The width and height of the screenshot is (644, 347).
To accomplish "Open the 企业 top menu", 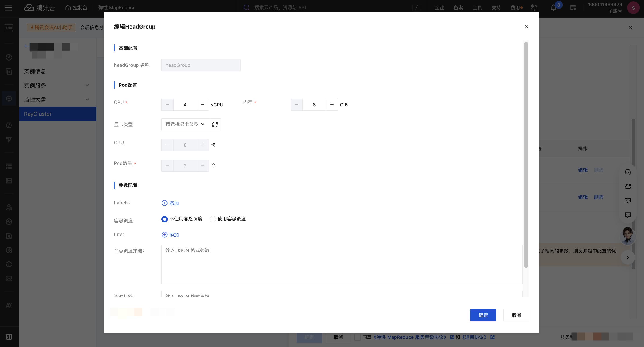I will 439,8.
